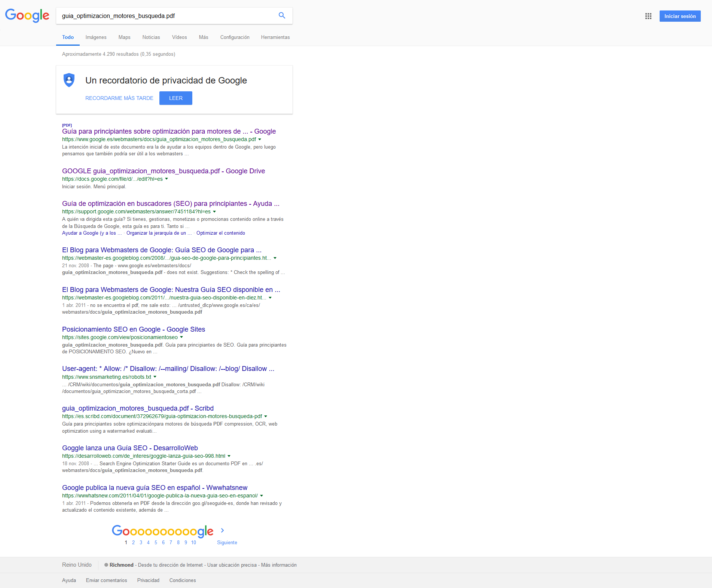The height and width of the screenshot is (588, 712).
Task: Open the Noticias tab
Action: pyautogui.click(x=151, y=37)
